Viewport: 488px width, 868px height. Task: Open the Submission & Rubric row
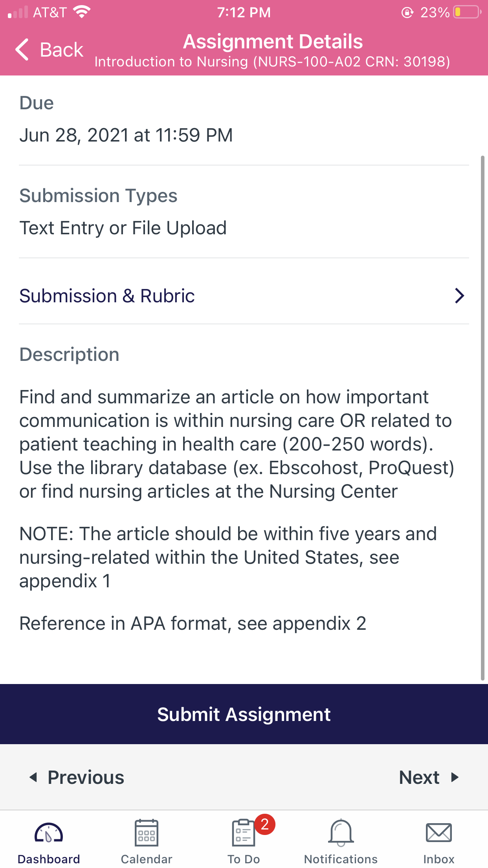coord(244,296)
